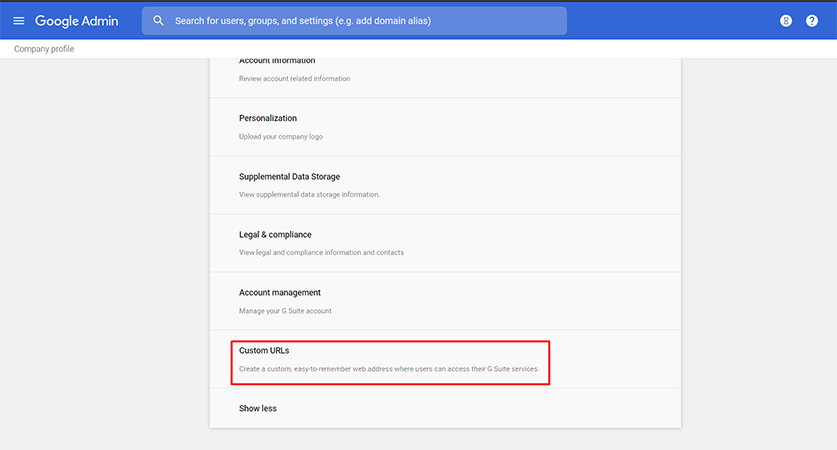Viewport: 837px width, 450px height.
Task: Open the hourglass tasks icon
Action: click(786, 21)
